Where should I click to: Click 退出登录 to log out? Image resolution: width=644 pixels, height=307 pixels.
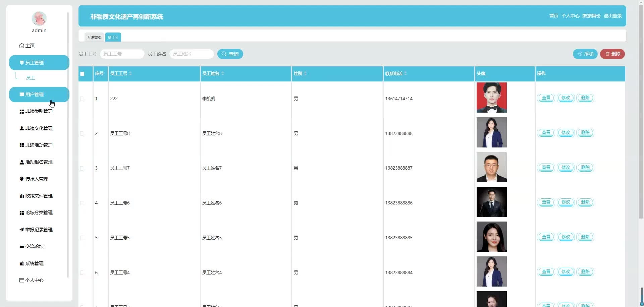(612, 16)
